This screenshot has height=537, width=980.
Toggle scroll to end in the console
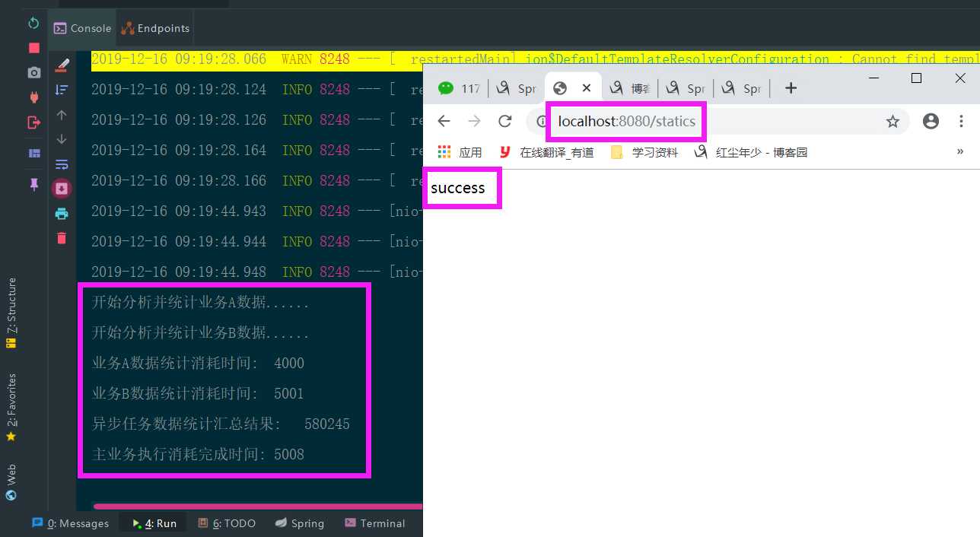tap(62, 188)
